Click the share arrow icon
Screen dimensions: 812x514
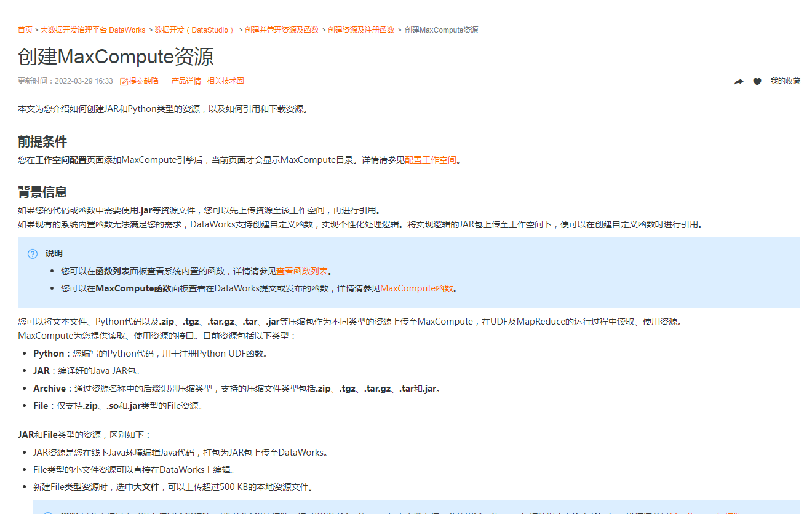pos(739,82)
